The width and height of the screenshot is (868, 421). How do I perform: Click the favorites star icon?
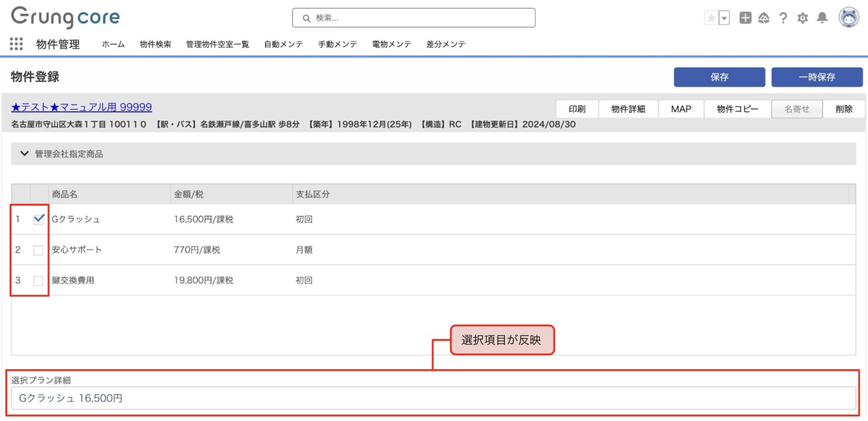pos(711,18)
